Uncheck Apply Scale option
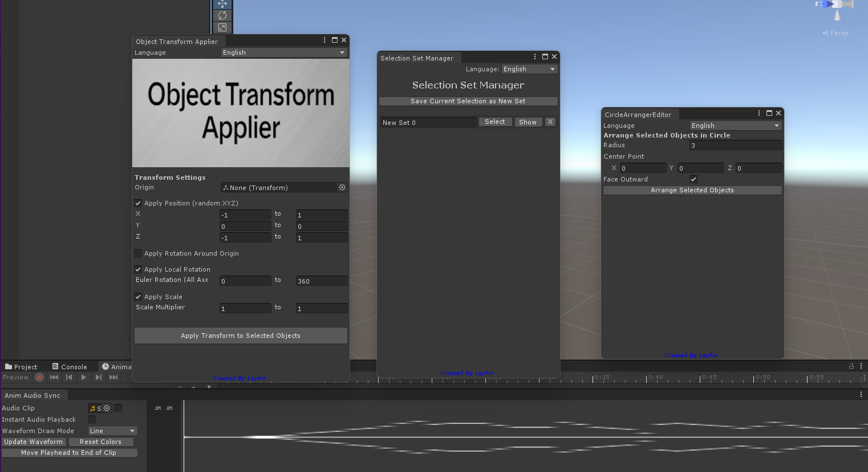 tap(138, 297)
